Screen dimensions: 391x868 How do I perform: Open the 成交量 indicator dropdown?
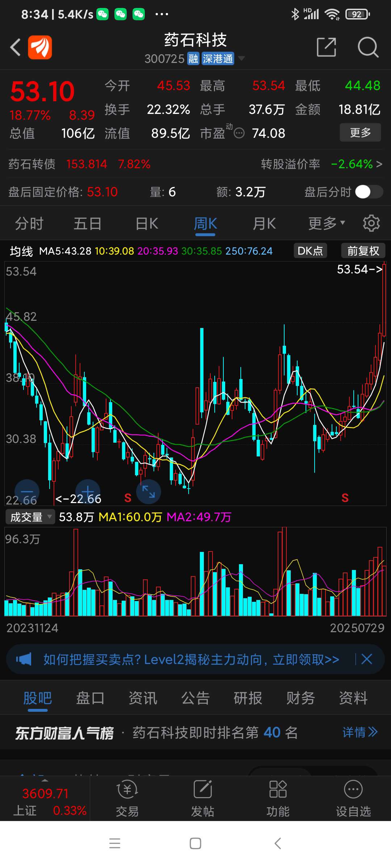click(30, 517)
